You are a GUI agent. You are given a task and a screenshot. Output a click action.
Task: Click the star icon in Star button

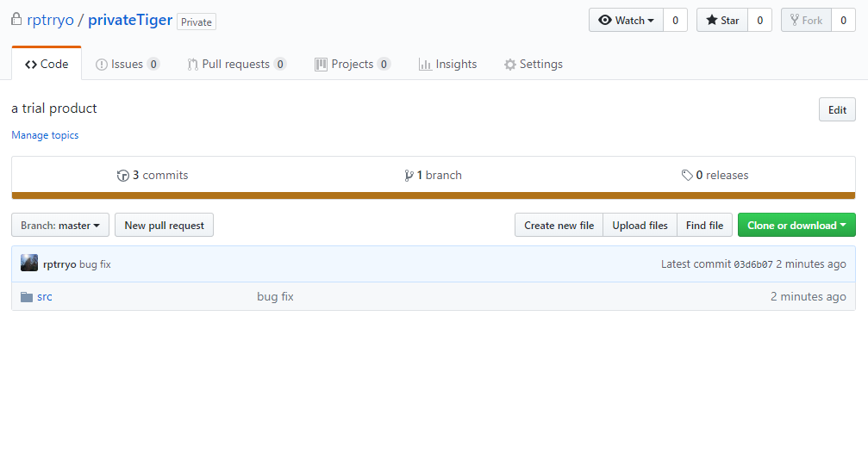pos(712,21)
